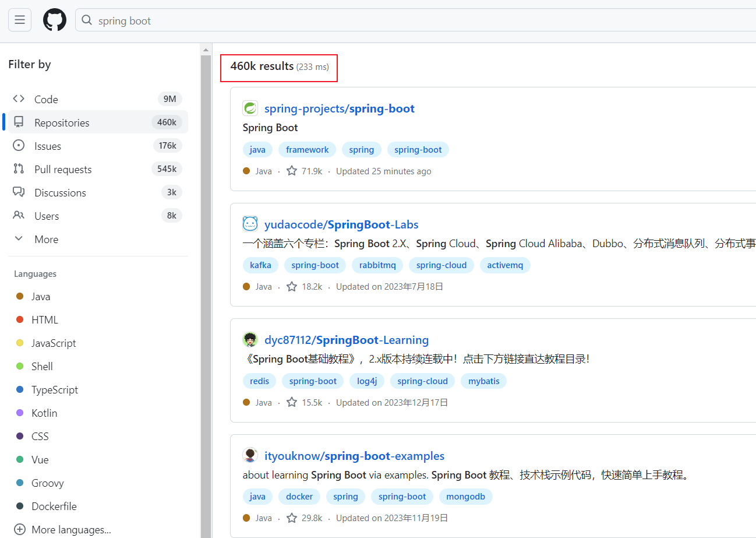Viewport: 756px width, 538px height.
Task: Select the rabbitmq topic tag
Action: pyautogui.click(x=377, y=265)
